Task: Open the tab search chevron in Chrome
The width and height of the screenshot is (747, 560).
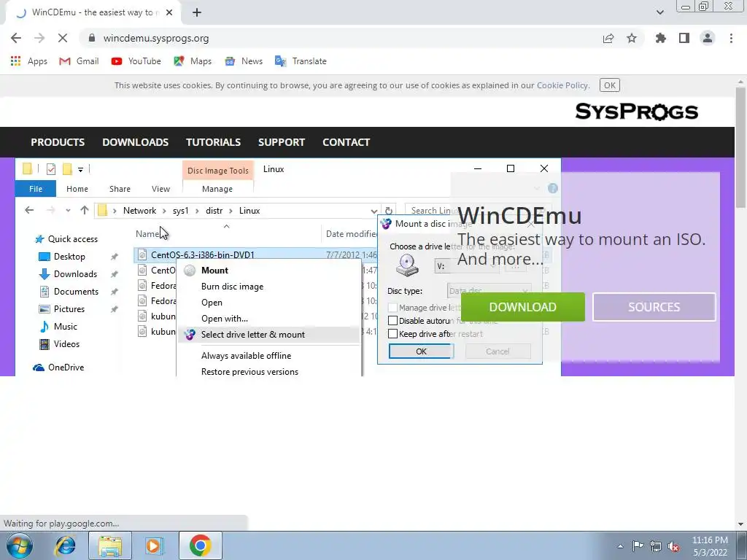Action: point(659,12)
